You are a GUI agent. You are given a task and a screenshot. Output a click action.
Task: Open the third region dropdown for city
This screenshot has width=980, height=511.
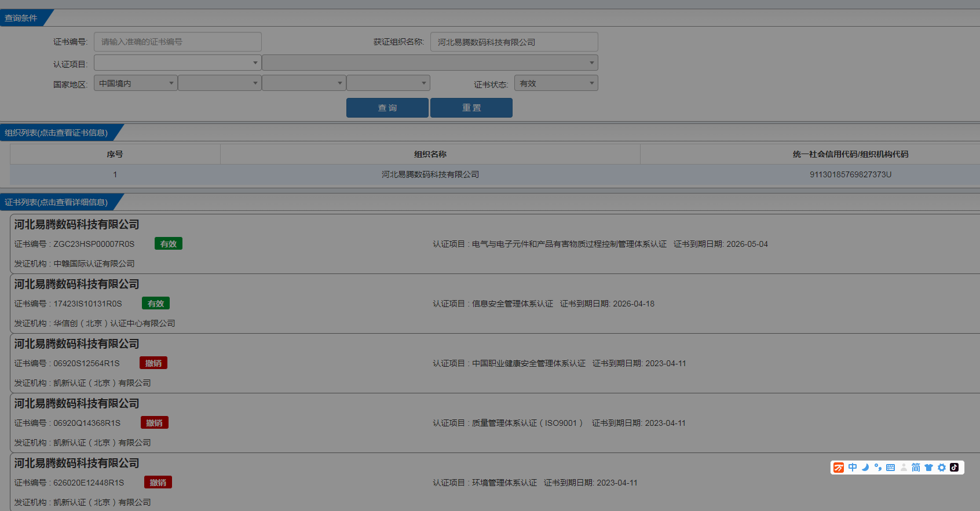click(x=303, y=83)
